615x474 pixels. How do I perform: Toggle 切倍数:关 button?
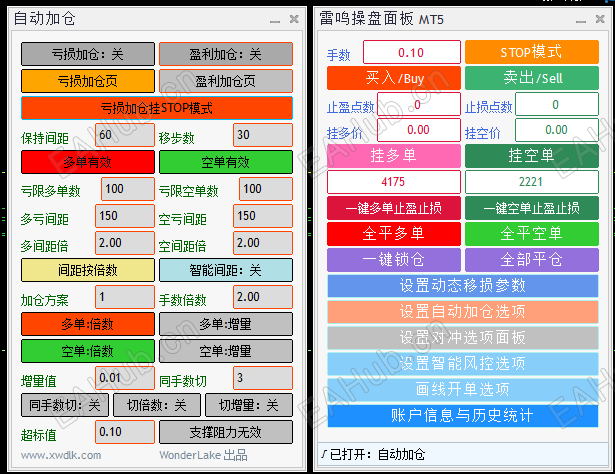pyautogui.click(x=157, y=405)
